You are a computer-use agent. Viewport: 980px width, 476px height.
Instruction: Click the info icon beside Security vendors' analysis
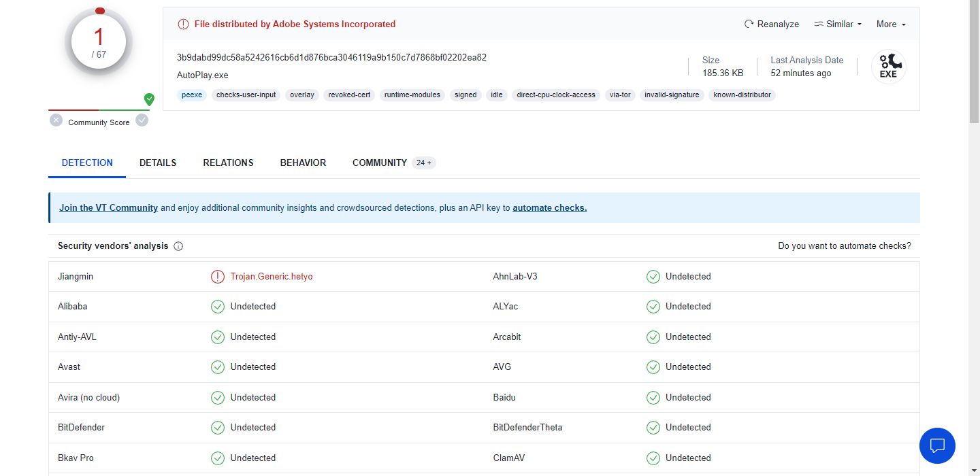(178, 246)
